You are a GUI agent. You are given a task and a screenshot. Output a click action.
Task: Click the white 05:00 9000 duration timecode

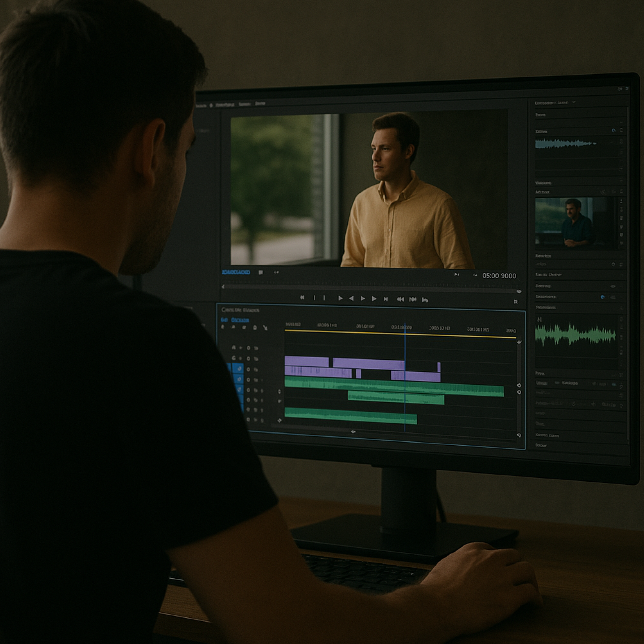click(x=499, y=276)
